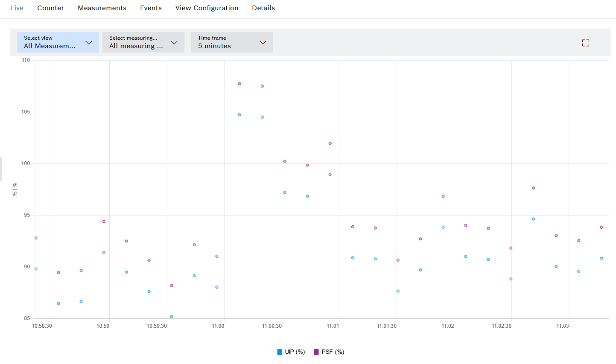This screenshot has height=364, width=616.
Task: Click the purple PSF legend color square
Action: [x=316, y=352]
